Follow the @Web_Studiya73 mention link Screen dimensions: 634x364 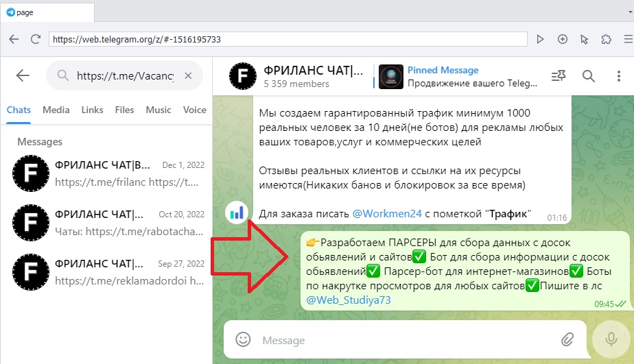point(348,300)
